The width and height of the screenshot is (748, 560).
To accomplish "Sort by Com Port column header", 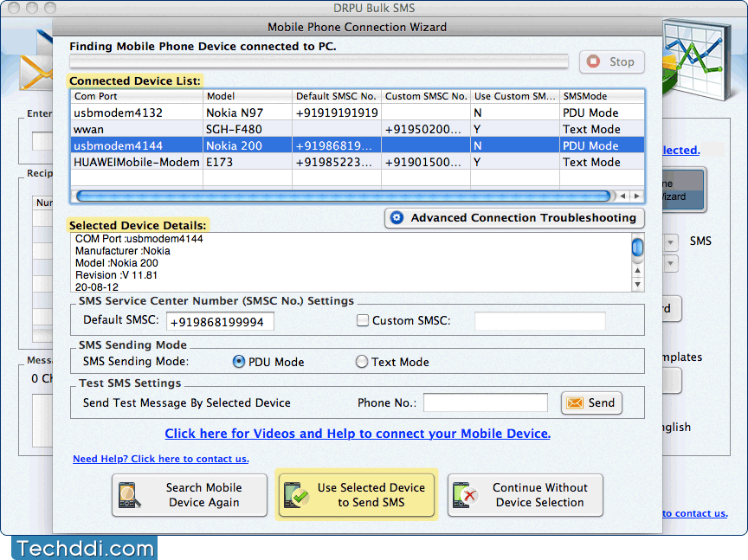I will click(137, 96).
